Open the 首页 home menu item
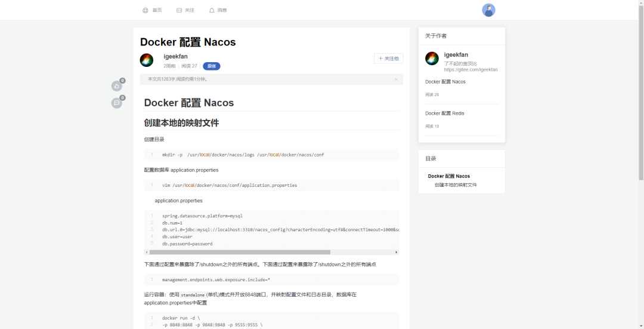Viewport: 644px width, 329px height. (157, 10)
